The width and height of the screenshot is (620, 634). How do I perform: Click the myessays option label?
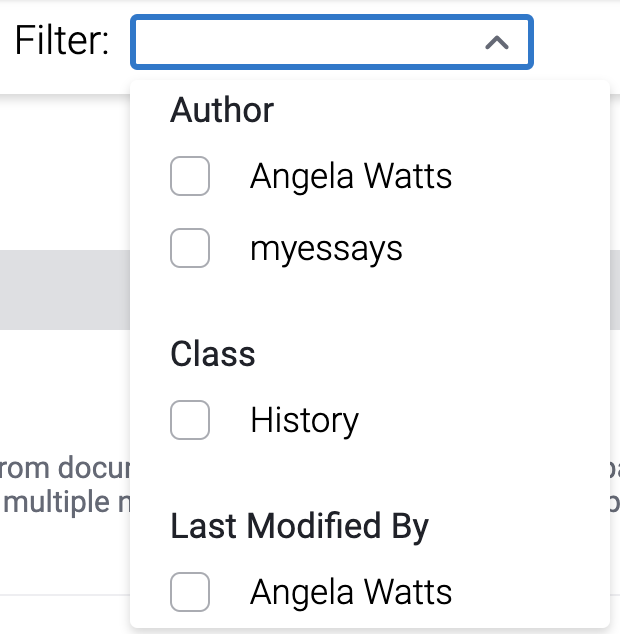tap(326, 249)
